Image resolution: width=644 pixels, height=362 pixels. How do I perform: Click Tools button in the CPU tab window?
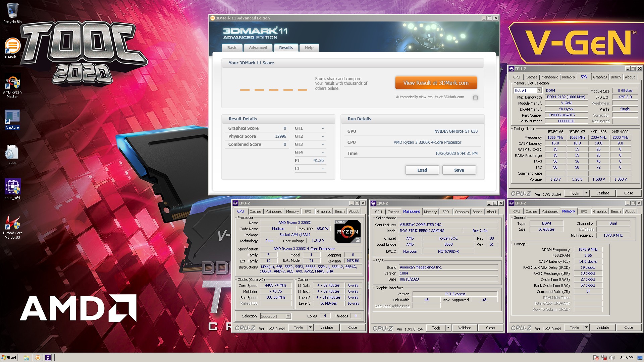click(x=298, y=327)
